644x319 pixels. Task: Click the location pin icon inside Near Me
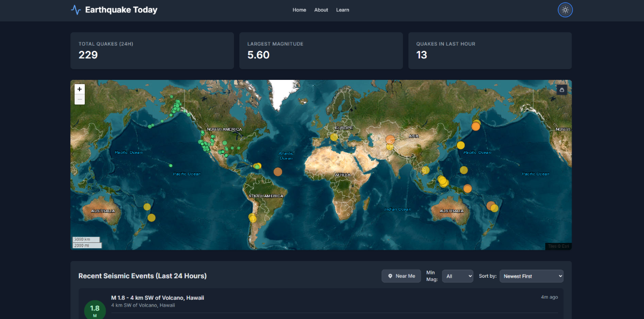click(390, 276)
